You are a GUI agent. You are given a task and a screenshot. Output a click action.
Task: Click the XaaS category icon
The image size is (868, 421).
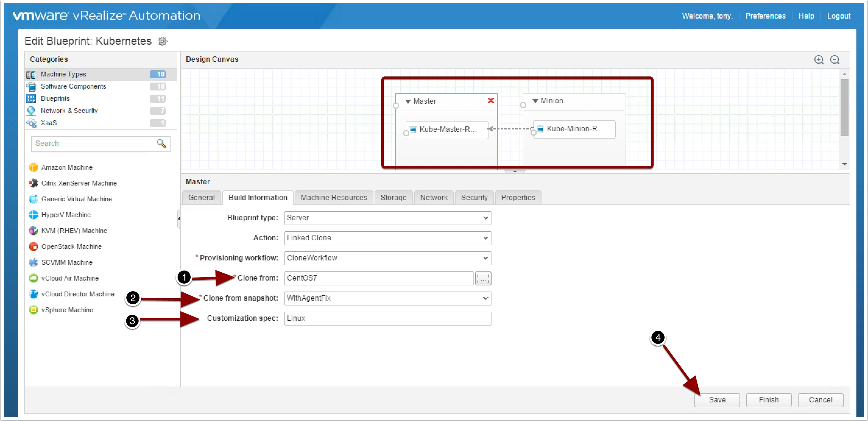[31, 123]
